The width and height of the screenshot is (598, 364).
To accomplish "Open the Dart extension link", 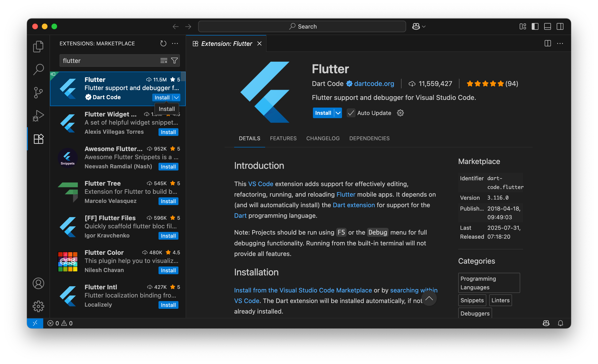I will (354, 205).
